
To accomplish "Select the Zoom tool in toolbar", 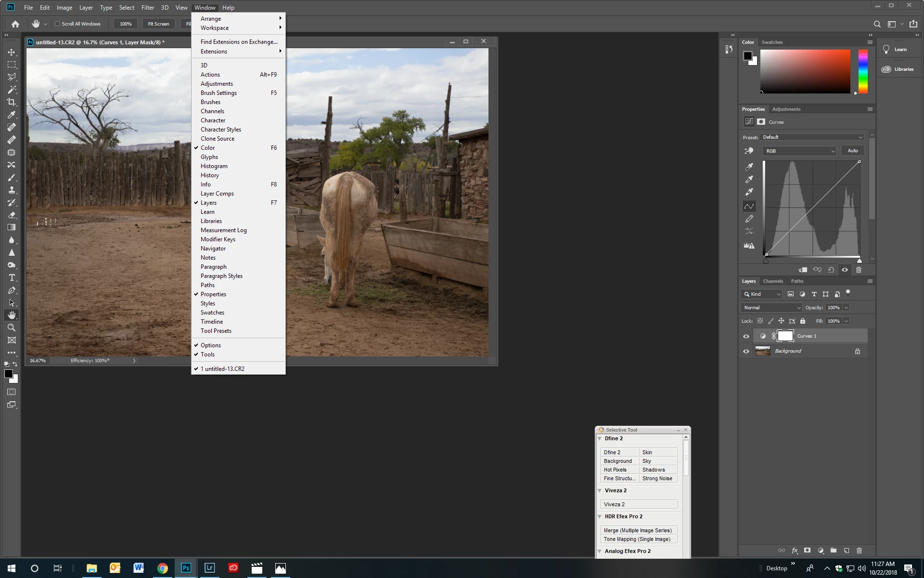I will [x=12, y=328].
